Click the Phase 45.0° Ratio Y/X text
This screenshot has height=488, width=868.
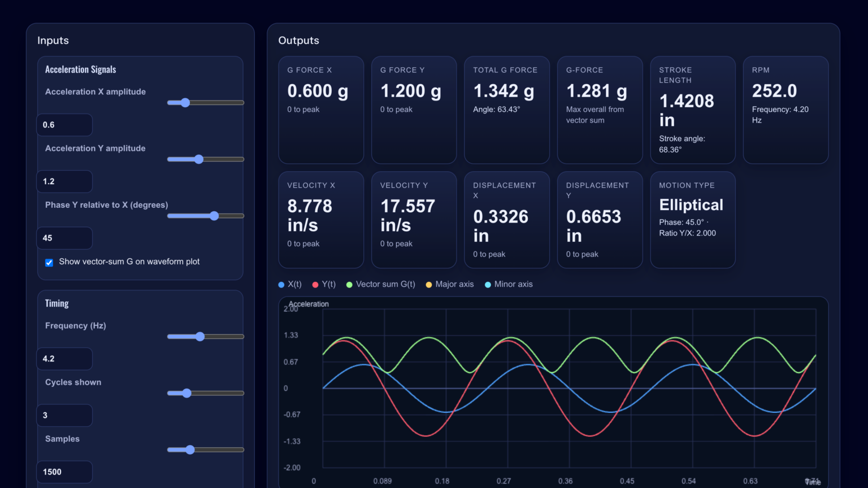click(x=687, y=228)
